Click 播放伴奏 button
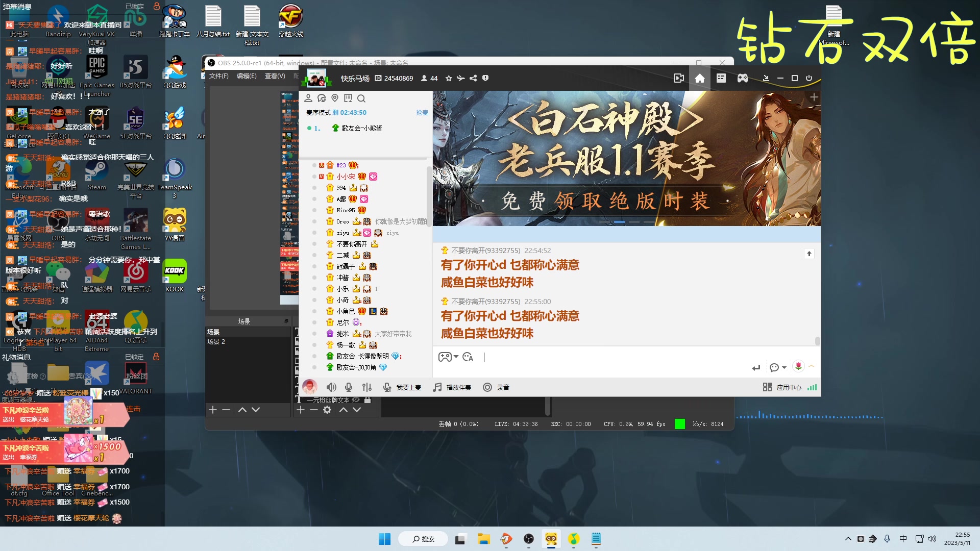The height and width of the screenshot is (551, 980). tap(452, 387)
